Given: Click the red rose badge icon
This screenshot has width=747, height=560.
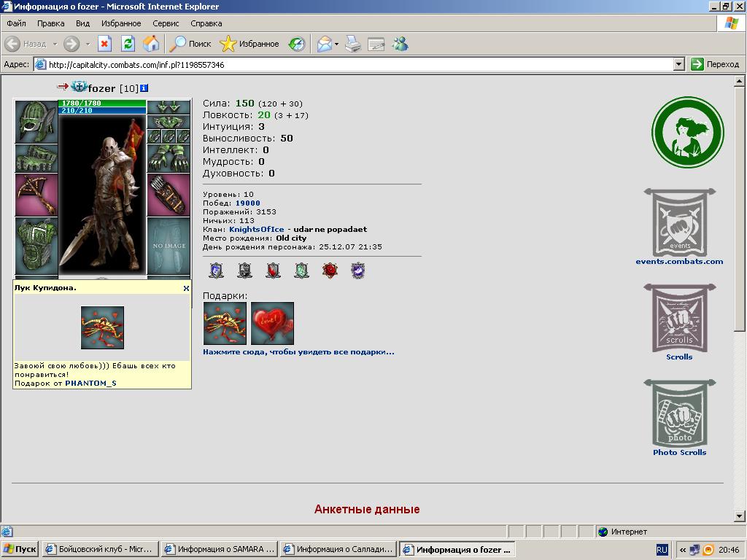Looking at the screenshot, I should pos(330,271).
